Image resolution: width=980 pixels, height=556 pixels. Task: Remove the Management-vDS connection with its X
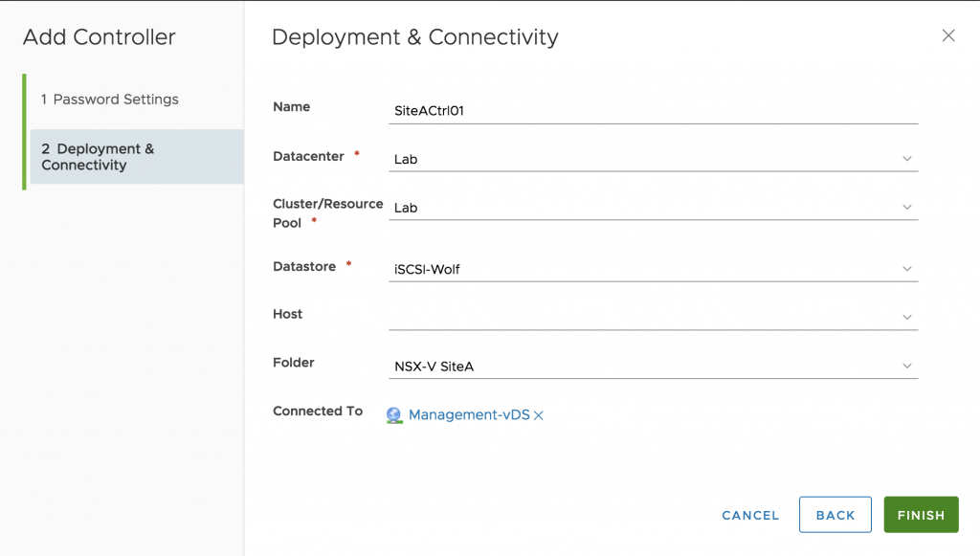tap(538, 415)
